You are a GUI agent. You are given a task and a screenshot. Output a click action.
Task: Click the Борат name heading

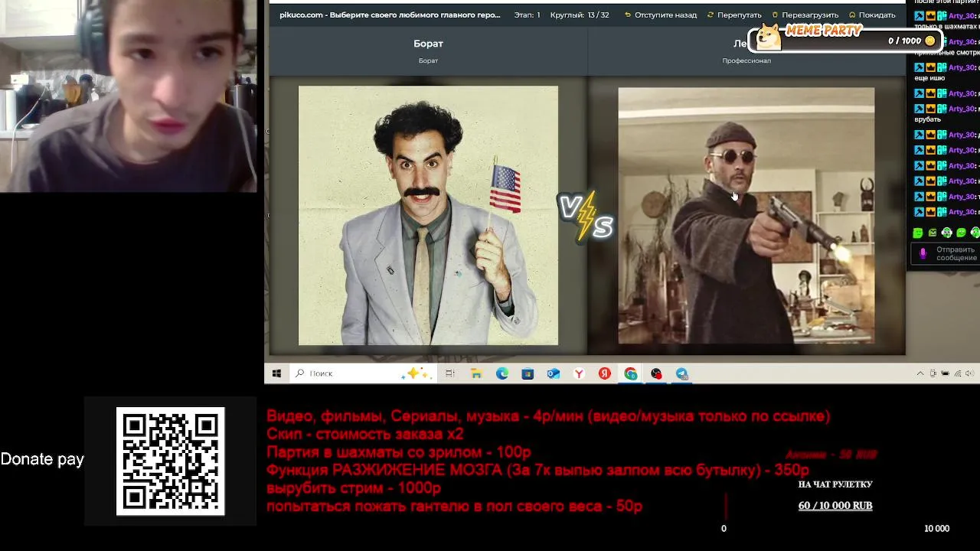click(428, 44)
